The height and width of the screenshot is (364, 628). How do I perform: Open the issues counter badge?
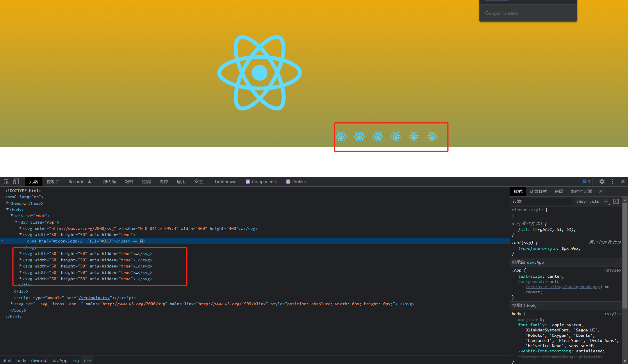(586, 181)
